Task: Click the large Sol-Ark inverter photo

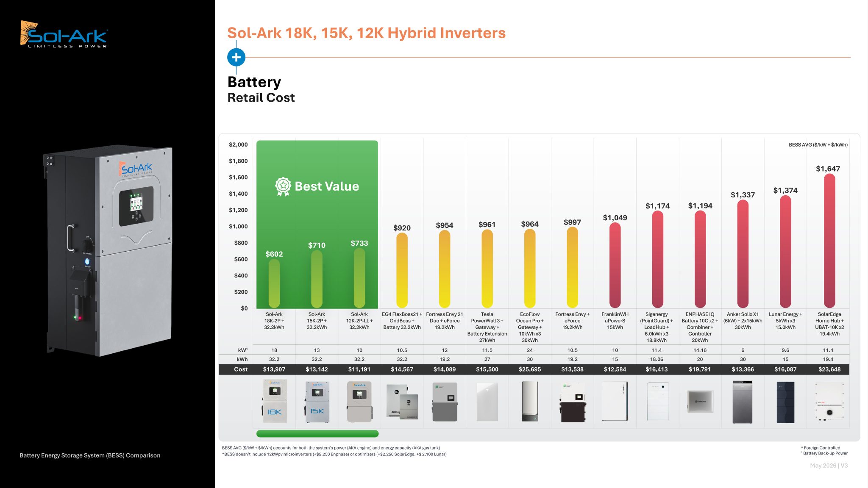Action: coord(109,251)
